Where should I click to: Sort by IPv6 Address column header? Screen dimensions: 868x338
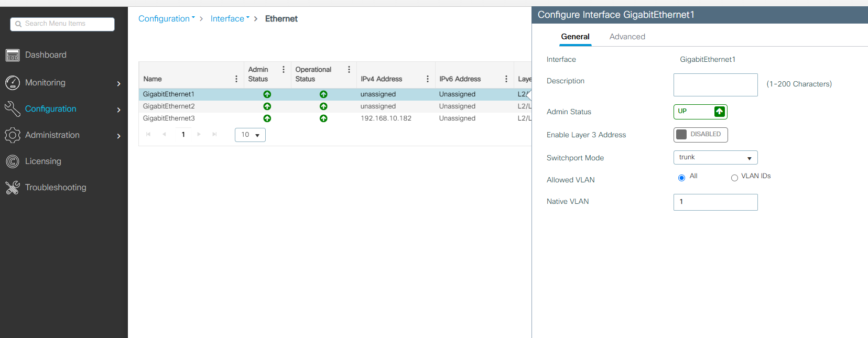click(x=460, y=79)
